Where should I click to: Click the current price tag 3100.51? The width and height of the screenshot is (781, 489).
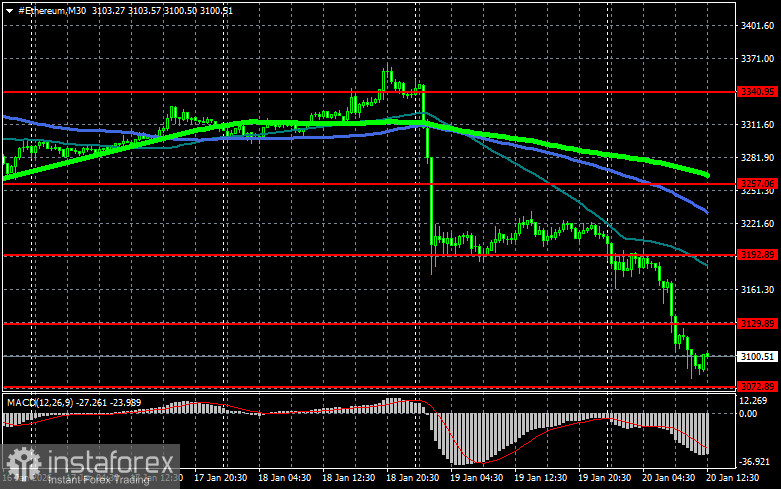point(758,357)
